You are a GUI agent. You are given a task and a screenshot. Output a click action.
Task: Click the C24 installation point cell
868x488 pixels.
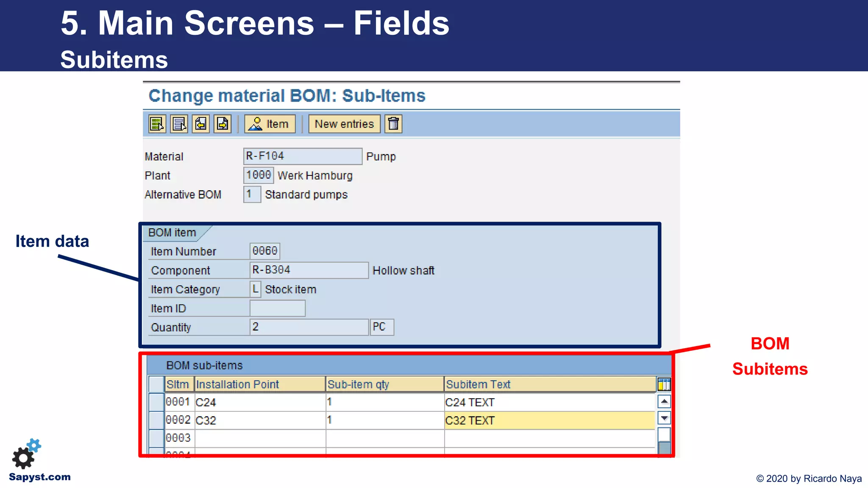(260, 402)
